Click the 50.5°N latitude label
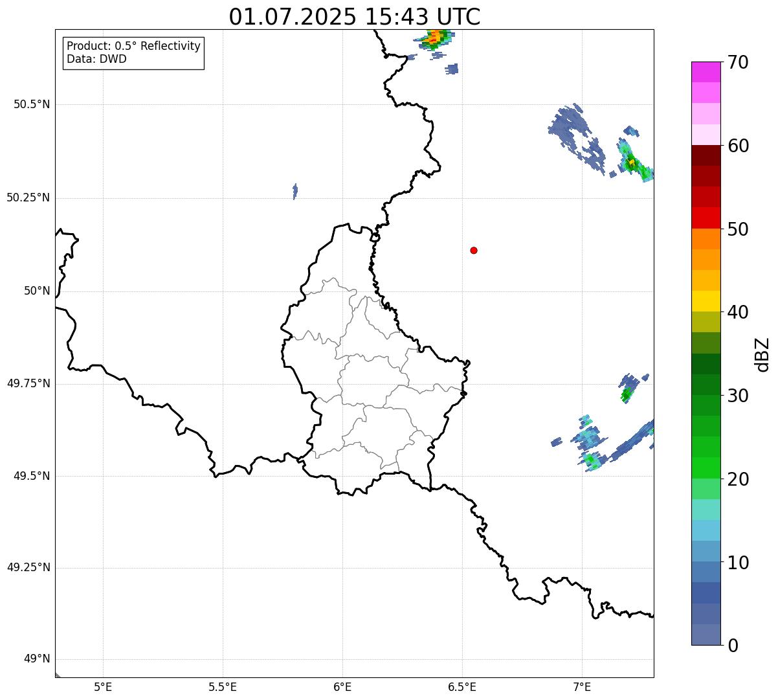778x700 pixels. coord(32,104)
